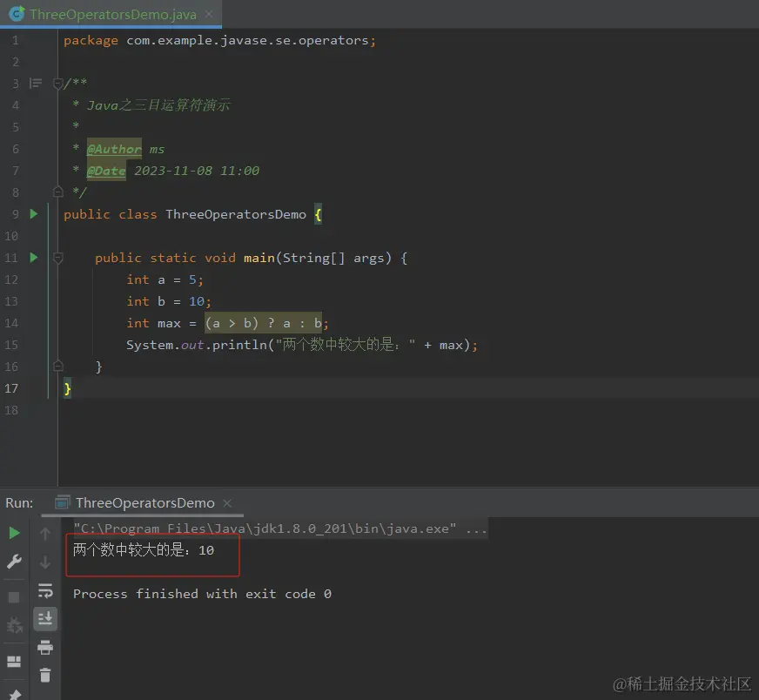Print the console output
The image size is (759, 700).
click(x=45, y=647)
